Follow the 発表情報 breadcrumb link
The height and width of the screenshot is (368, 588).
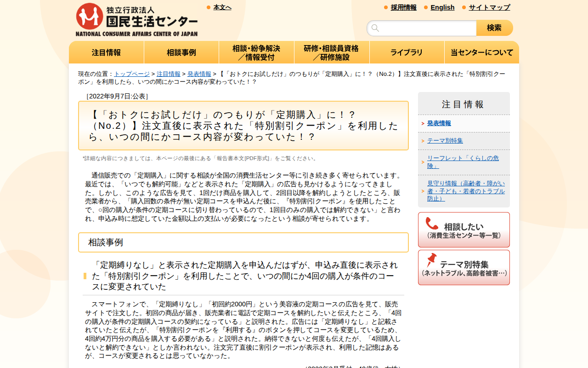click(199, 74)
